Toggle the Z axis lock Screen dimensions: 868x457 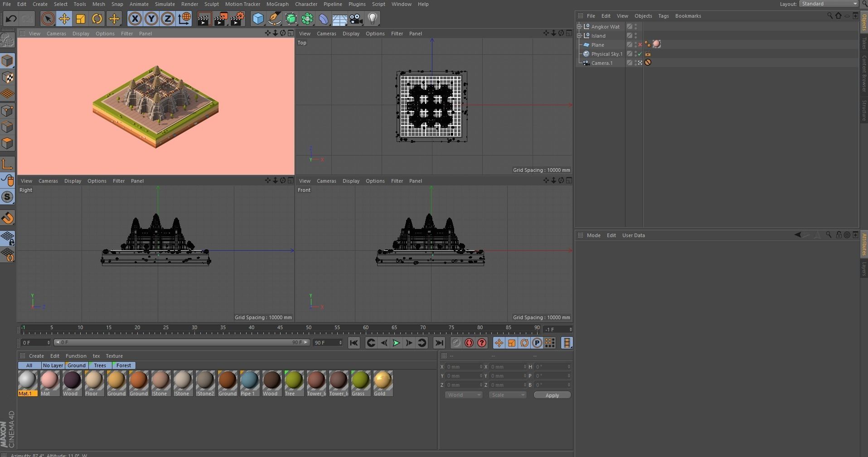click(167, 19)
